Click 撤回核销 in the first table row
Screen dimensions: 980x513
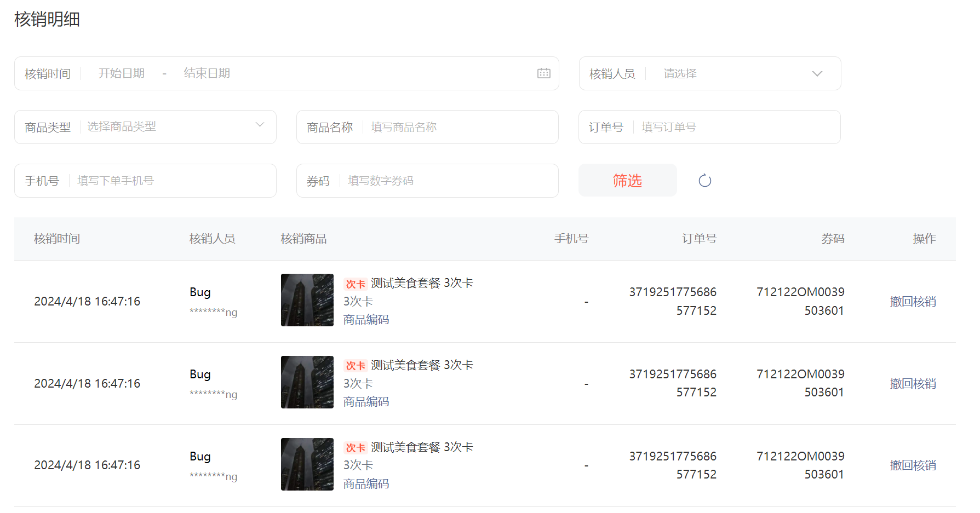(913, 302)
